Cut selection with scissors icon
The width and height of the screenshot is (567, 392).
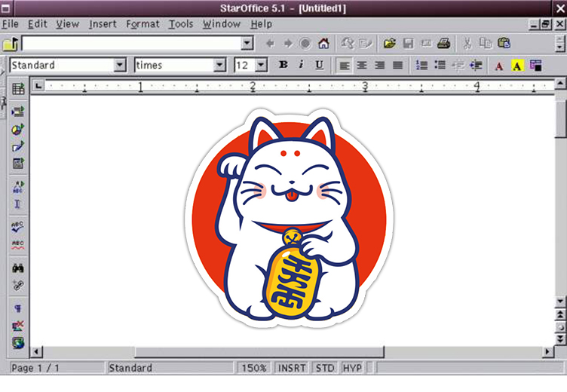[467, 44]
